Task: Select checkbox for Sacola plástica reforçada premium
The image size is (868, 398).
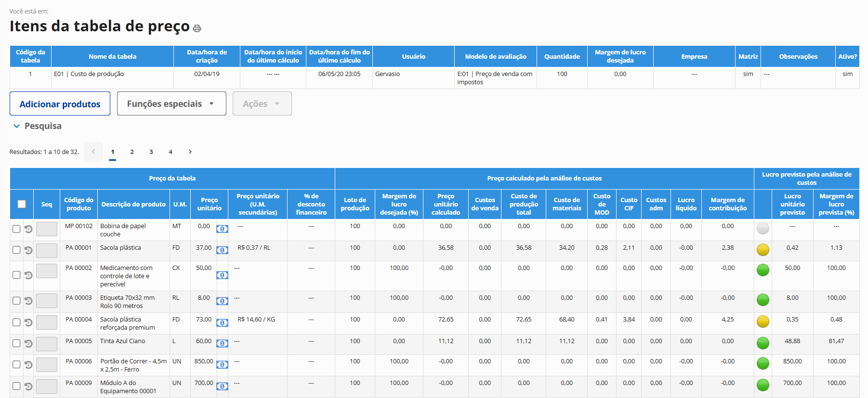Action: pos(16,322)
